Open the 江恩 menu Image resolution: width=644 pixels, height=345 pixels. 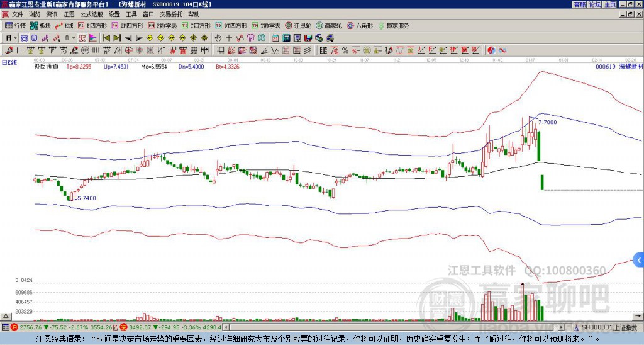69,14
